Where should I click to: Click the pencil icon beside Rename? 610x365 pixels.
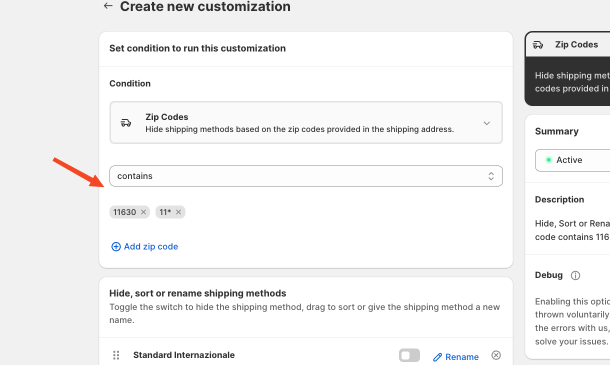[438, 357]
